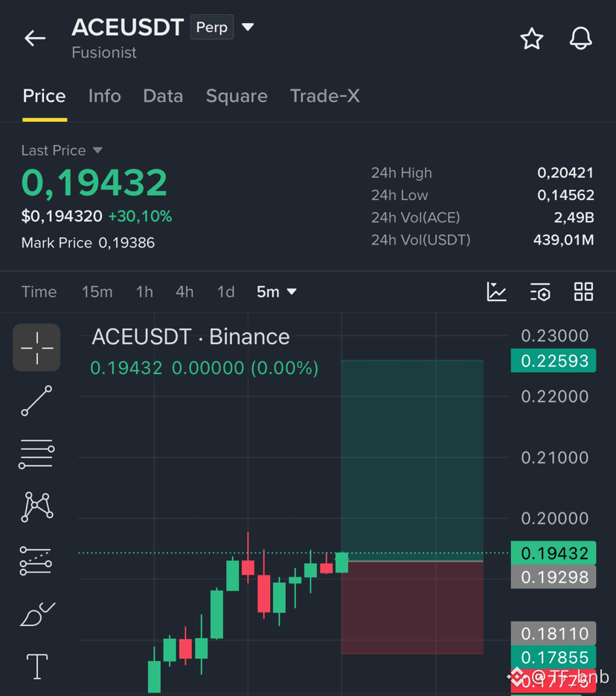Open the 5m interval dropdown
The image size is (616, 696).
click(x=276, y=292)
